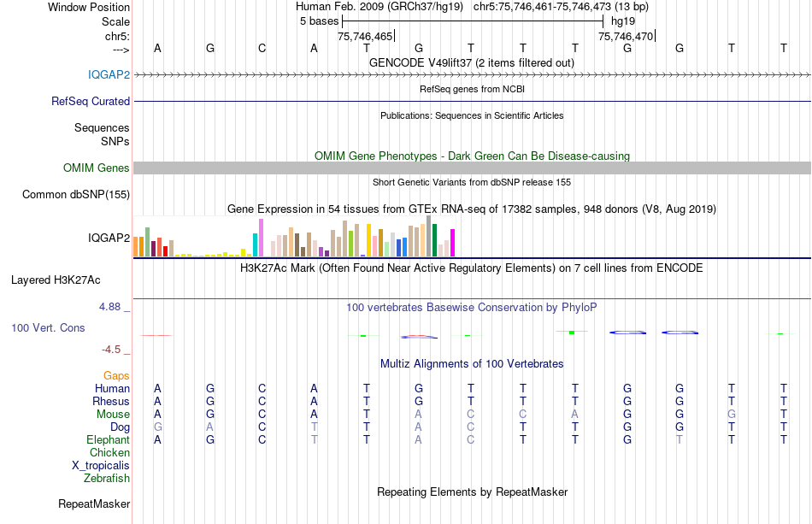Select the Sequences track label
Viewport: 812px width, 524px height.
pos(102,127)
